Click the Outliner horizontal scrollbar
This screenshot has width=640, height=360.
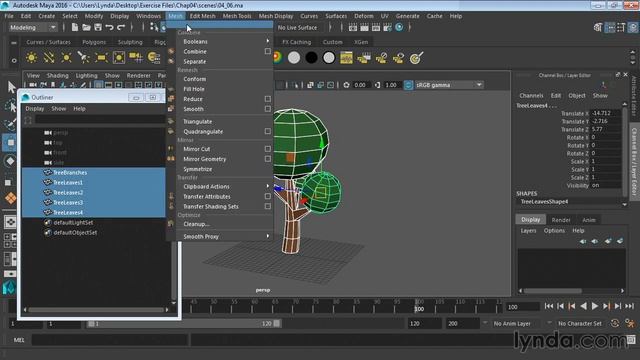point(96,310)
